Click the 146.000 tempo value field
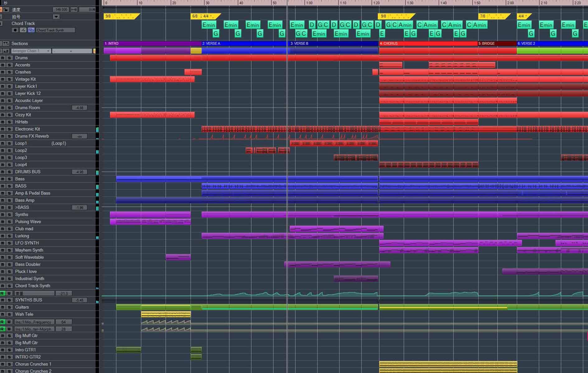Image resolution: width=588 pixels, height=373 pixels. (x=61, y=9)
